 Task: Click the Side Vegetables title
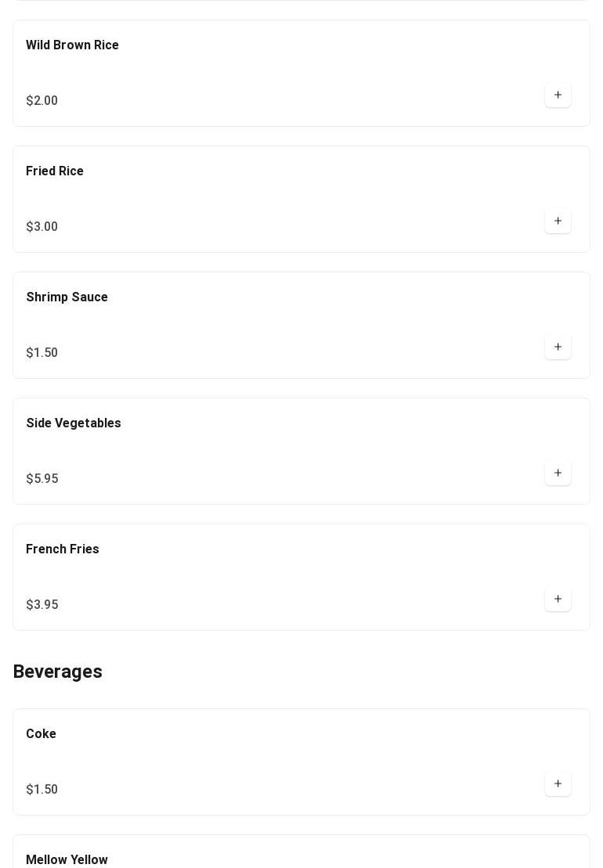point(74,423)
